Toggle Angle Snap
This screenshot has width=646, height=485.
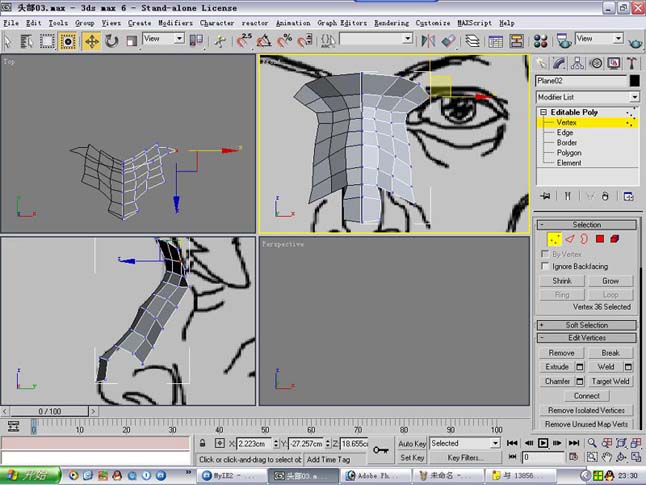point(264,41)
